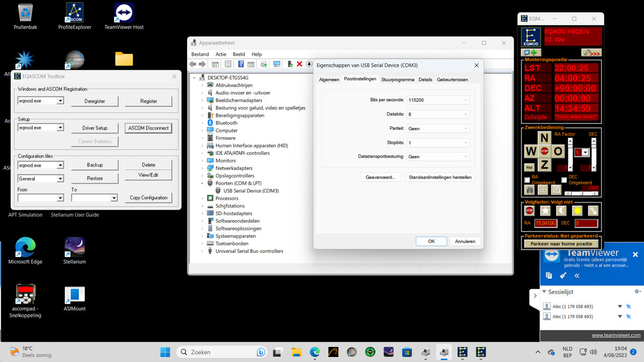Click Standaardinstellingen herstellen button
The image size is (644, 362).
coord(440,177)
